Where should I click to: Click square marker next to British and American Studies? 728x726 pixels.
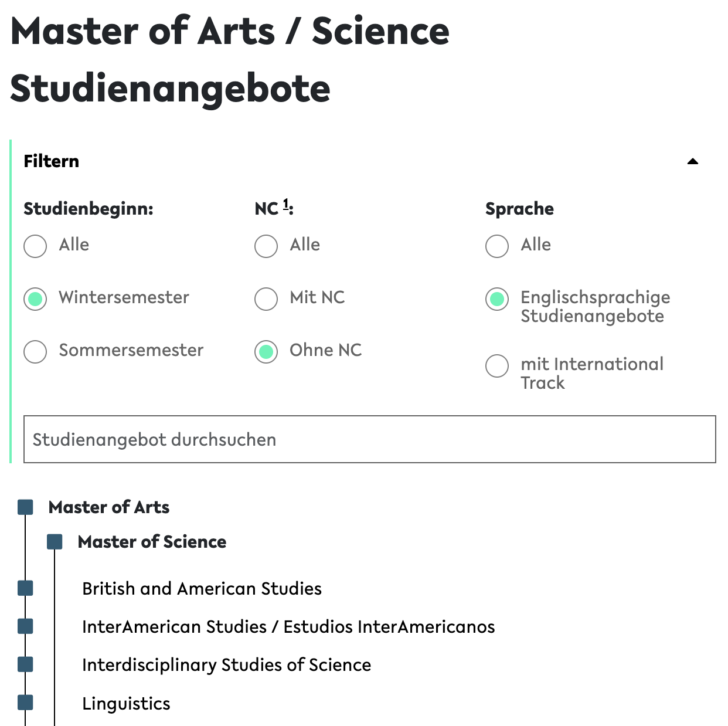coord(25,588)
